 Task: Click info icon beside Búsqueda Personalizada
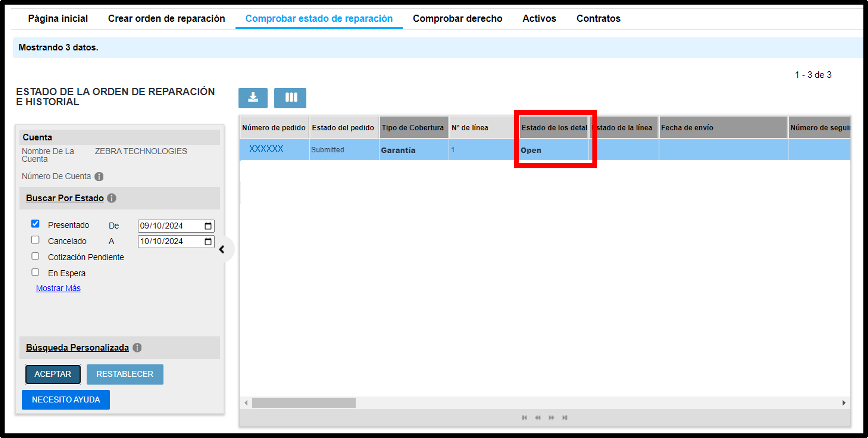137,347
